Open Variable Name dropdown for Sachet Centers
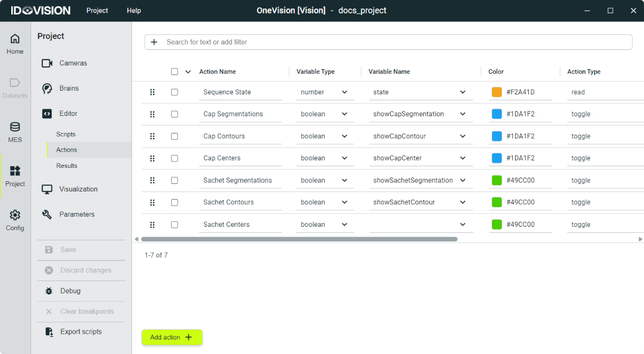The width and height of the screenshot is (644, 354). 463,225
